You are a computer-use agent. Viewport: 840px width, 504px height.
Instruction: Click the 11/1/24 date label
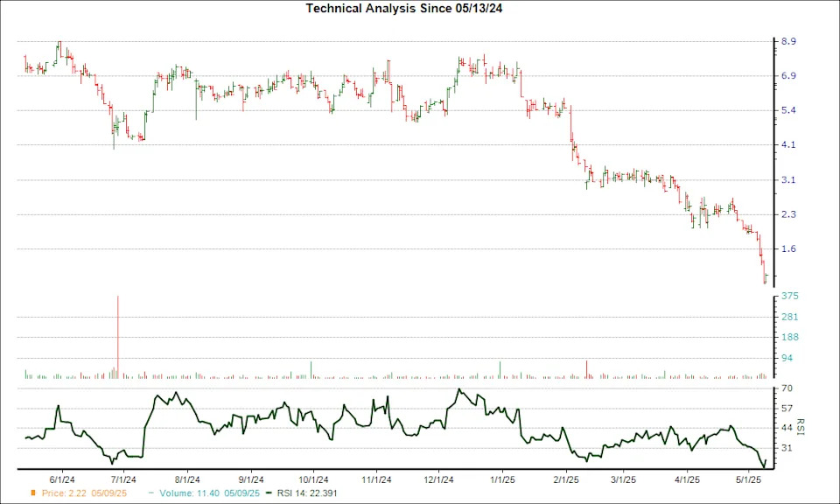pyautogui.click(x=376, y=479)
